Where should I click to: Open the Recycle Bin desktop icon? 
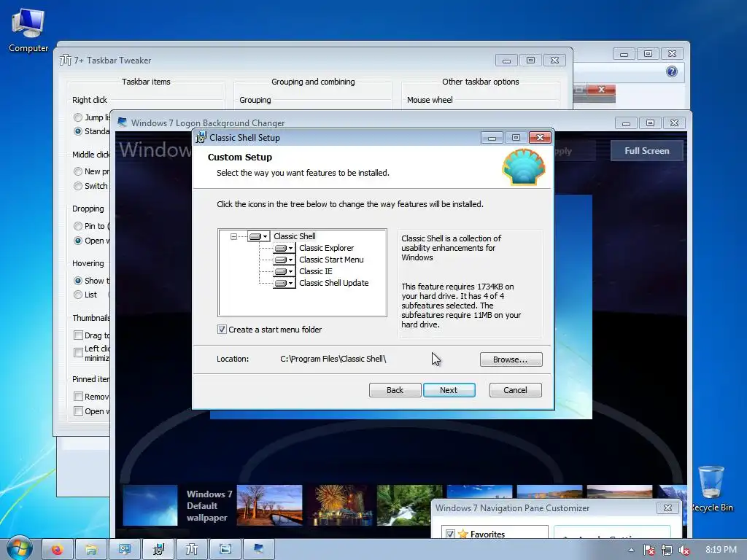click(711, 489)
